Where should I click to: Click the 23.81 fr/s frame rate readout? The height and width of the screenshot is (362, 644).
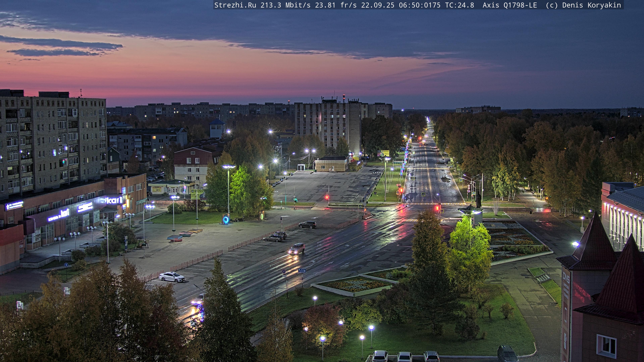coord(335,5)
